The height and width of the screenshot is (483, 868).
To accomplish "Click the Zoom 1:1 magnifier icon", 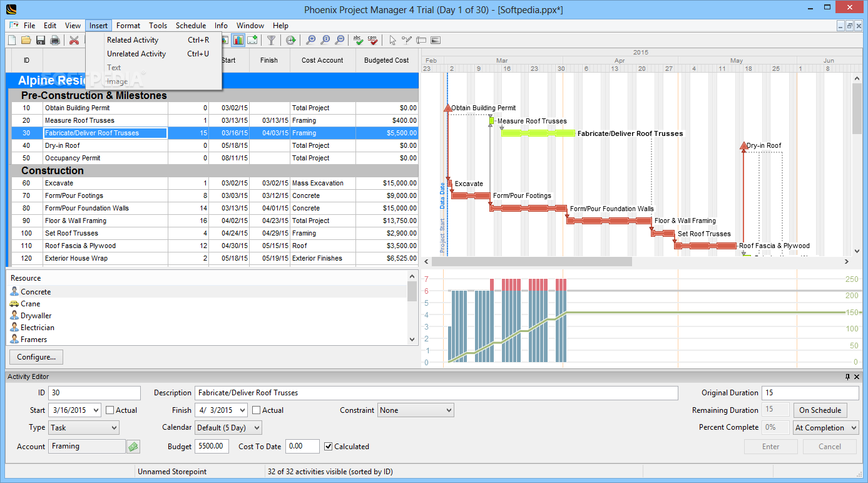I will coord(325,40).
